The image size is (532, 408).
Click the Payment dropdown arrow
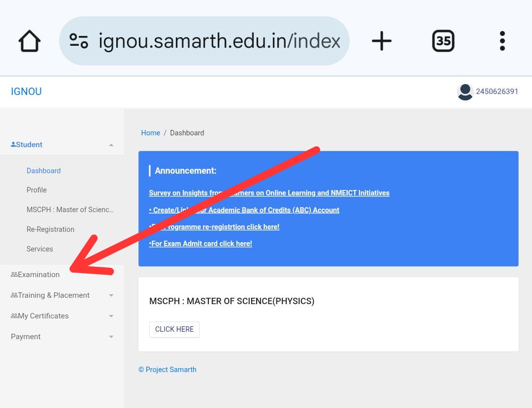tap(111, 337)
